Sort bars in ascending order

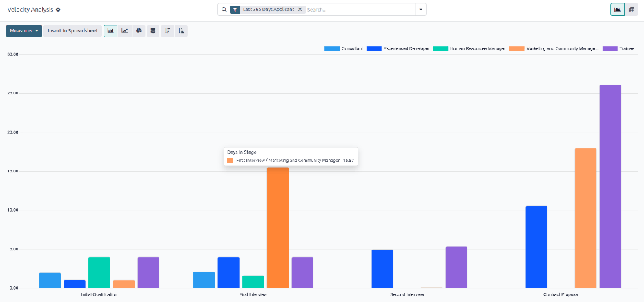181,31
